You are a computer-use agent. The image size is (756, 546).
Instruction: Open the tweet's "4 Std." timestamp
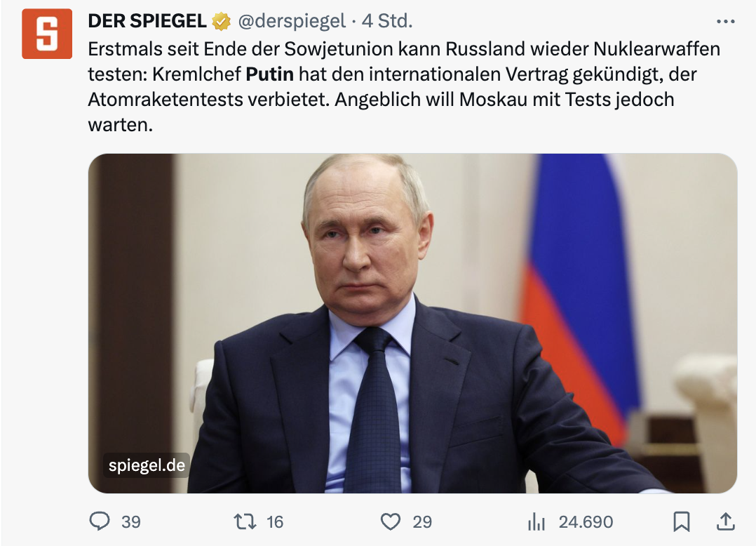[x=387, y=22]
